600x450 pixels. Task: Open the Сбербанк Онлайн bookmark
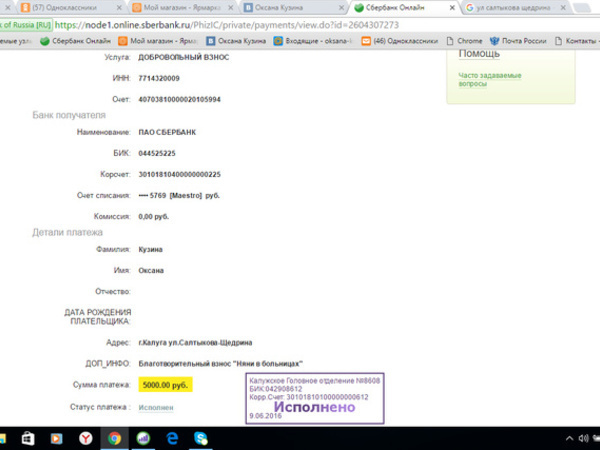(x=75, y=41)
